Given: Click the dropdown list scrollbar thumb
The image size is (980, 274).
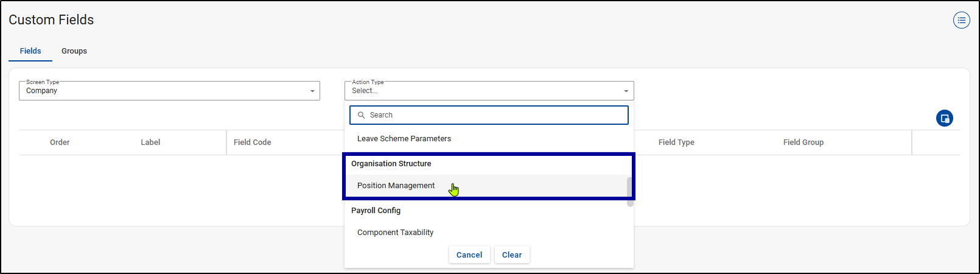Looking at the screenshot, I should tap(630, 192).
